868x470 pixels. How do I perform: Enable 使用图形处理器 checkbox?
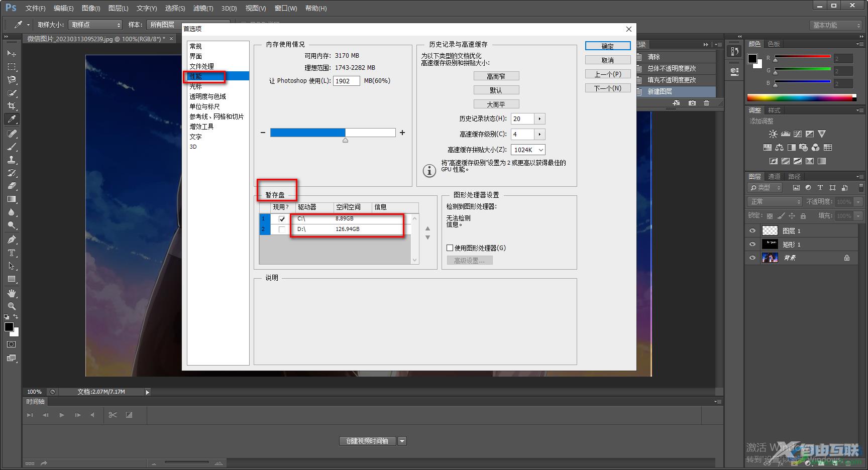pos(450,248)
